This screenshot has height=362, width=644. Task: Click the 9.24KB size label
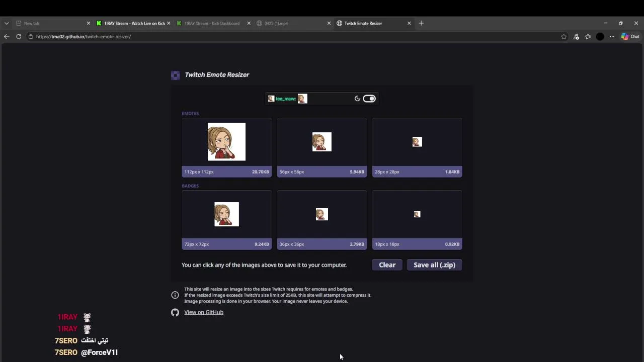tap(262, 244)
